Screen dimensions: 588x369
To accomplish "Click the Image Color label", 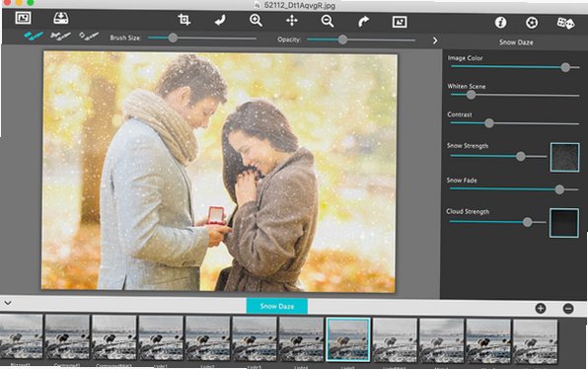I will pyautogui.click(x=465, y=58).
